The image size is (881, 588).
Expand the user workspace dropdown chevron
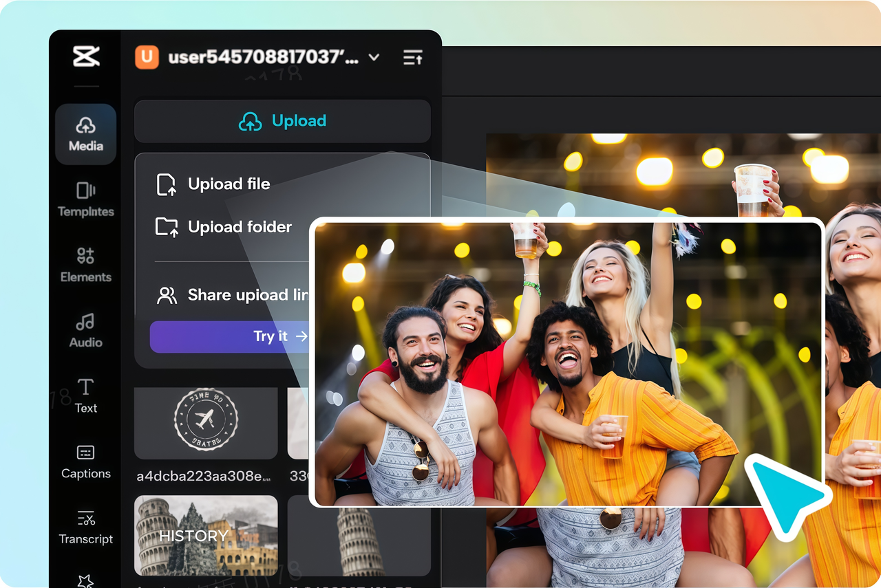[x=374, y=57]
